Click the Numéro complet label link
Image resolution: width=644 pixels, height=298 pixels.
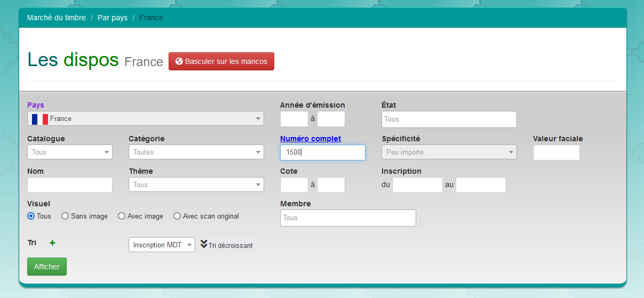311,139
